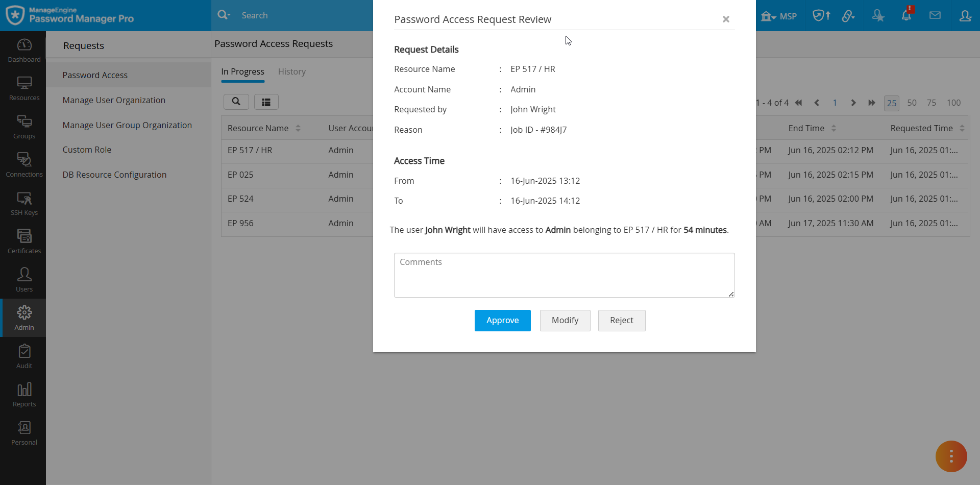Type a comment in the Comments box
980x485 pixels.
pos(564,275)
